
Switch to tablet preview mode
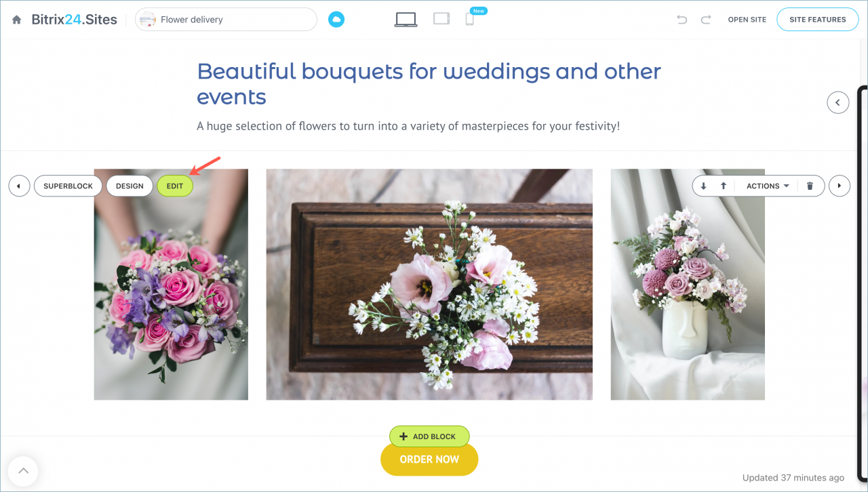click(x=441, y=19)
